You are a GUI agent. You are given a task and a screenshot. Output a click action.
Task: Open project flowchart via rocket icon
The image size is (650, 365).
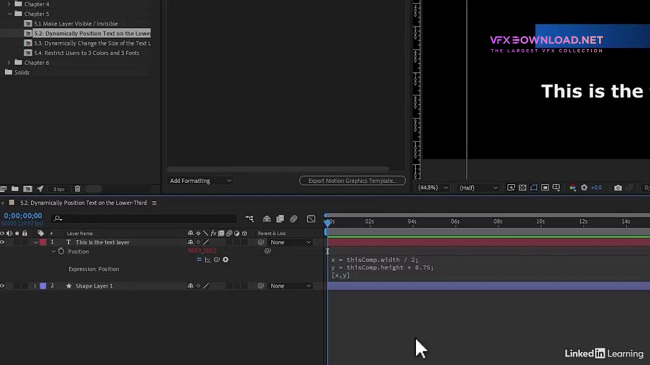[x=40, y=189]
